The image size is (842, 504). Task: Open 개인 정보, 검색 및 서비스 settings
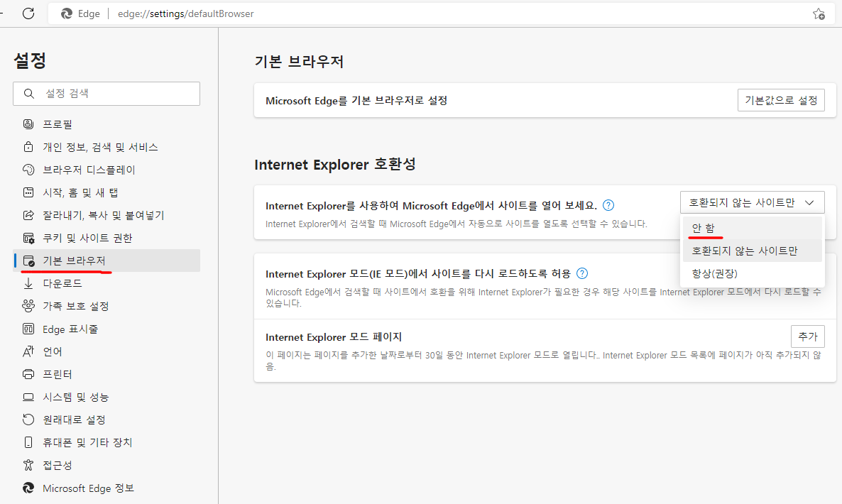tap(106, 146)
